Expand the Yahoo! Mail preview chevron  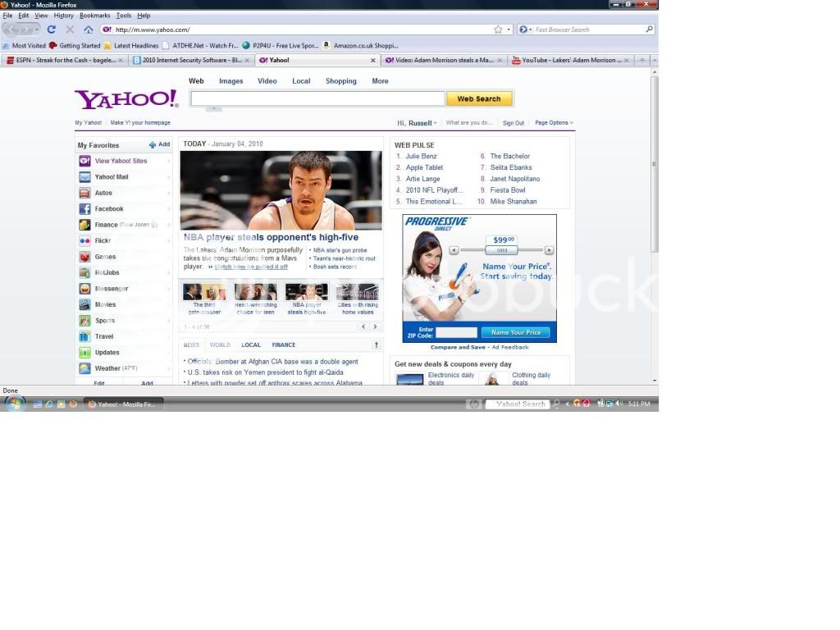click(x=169, y=177)
